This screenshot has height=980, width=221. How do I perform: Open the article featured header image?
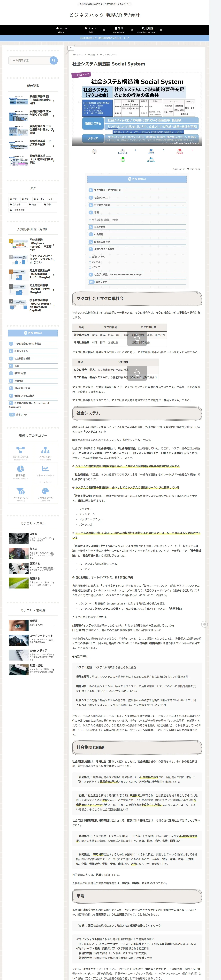click(x=137, y=109)
